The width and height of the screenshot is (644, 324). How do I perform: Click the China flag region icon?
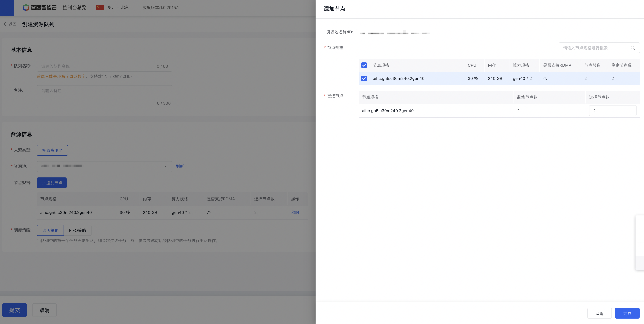click(x=100, y=7)
